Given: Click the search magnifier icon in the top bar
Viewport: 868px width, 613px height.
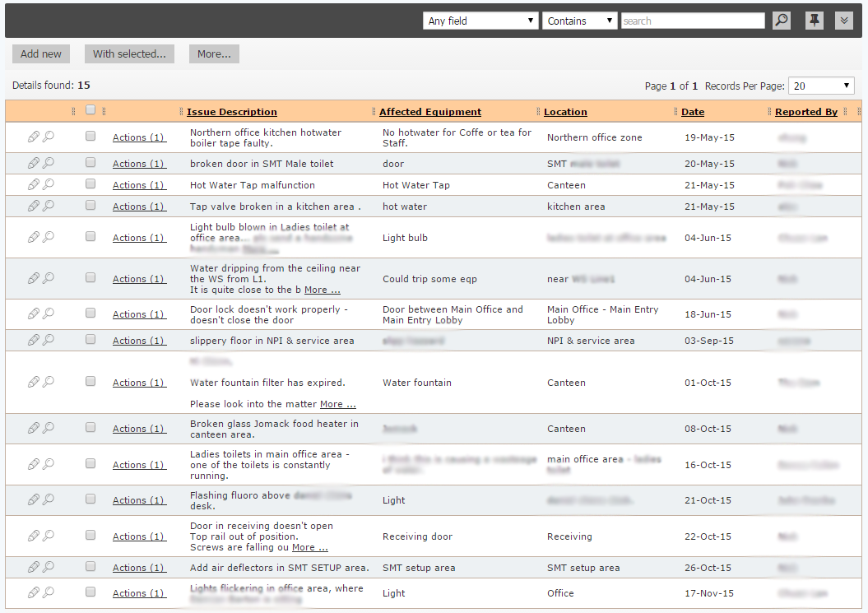Looking at the screenshot, I should [780, 20].
